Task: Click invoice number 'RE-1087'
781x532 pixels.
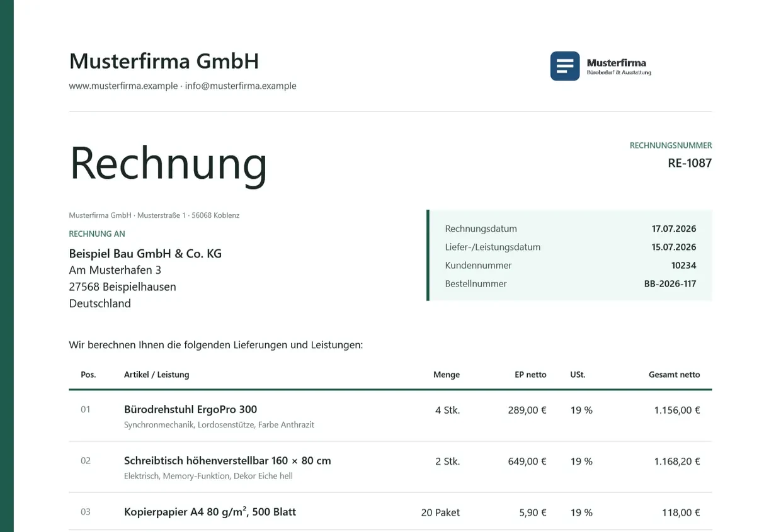Action: click(690, 163)
